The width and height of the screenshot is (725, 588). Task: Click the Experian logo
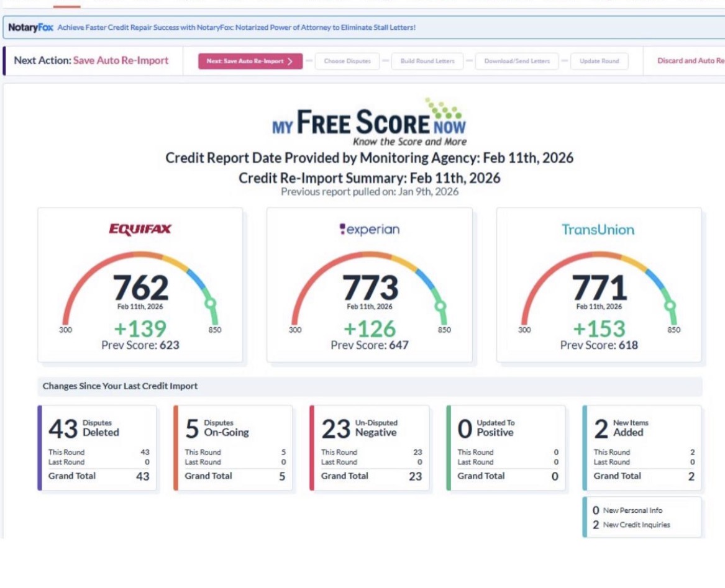click(370, 229)
